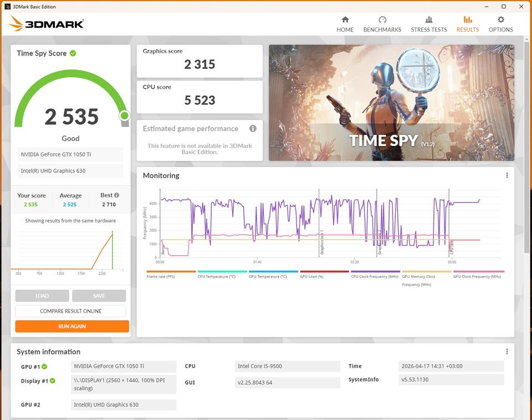Click the GPU #2 Intel UHD Graphics 630 field

point(124,404)
